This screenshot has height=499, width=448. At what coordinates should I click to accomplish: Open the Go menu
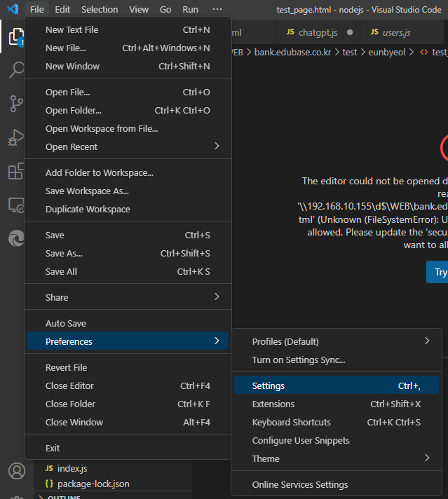click(165, 10)
